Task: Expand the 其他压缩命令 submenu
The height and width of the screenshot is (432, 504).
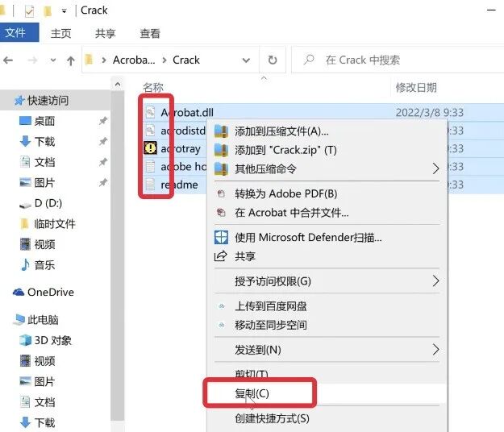Action: point(327,168)
